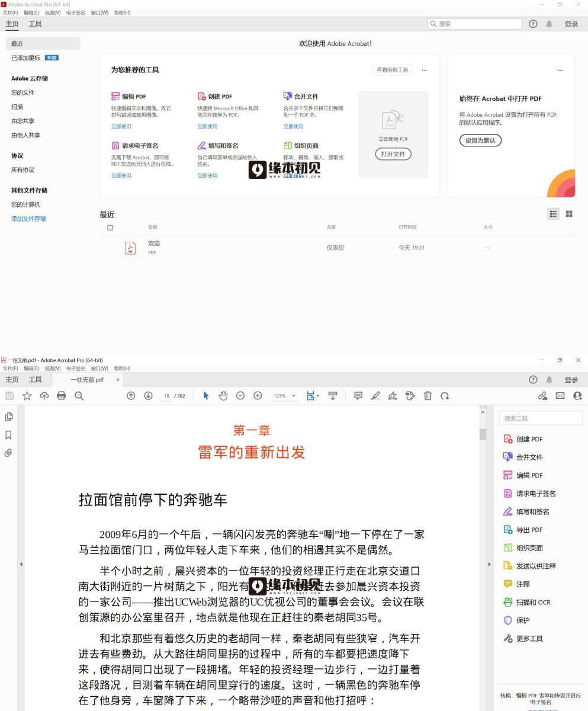The width and height of the screenshot is (588, 711).
Task: Expand the left navigation pane arrow
Action: tap(21, 564)
